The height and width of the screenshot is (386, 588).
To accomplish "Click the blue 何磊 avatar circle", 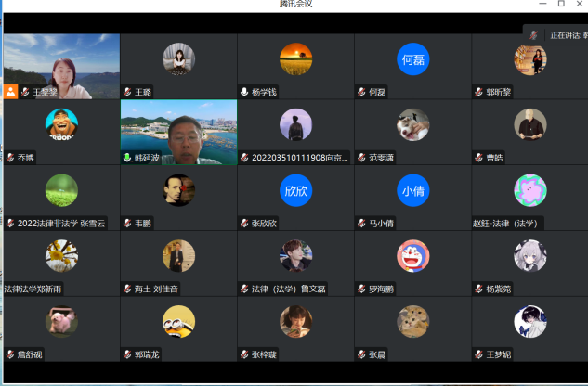I will 412,58.
